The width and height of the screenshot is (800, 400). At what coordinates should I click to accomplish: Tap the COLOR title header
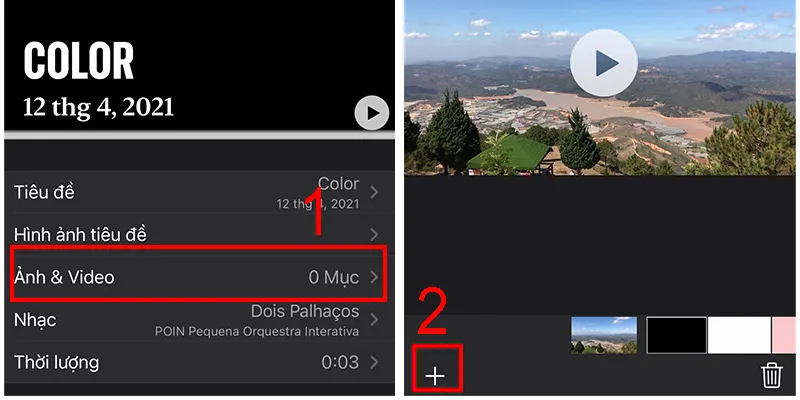[x=79, y=61]
